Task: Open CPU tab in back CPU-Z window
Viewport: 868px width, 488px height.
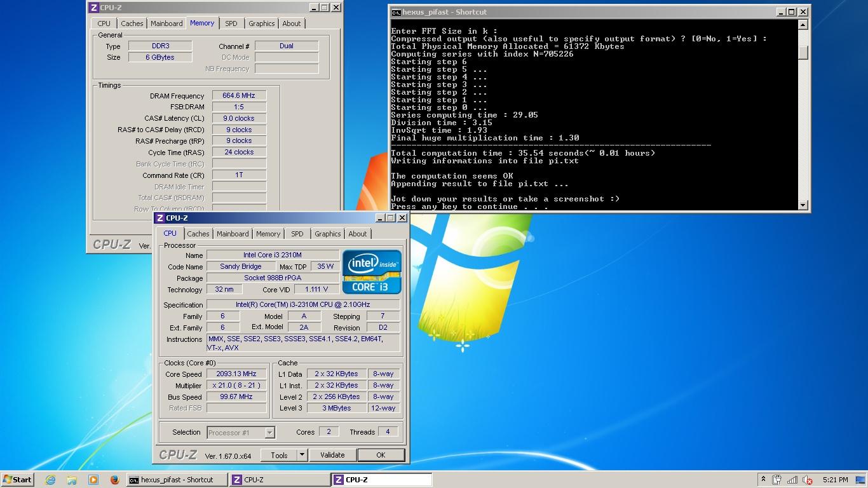Action: click(104, 24)
